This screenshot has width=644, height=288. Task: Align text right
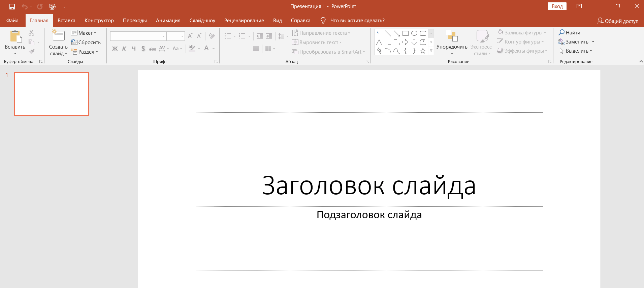247,49
